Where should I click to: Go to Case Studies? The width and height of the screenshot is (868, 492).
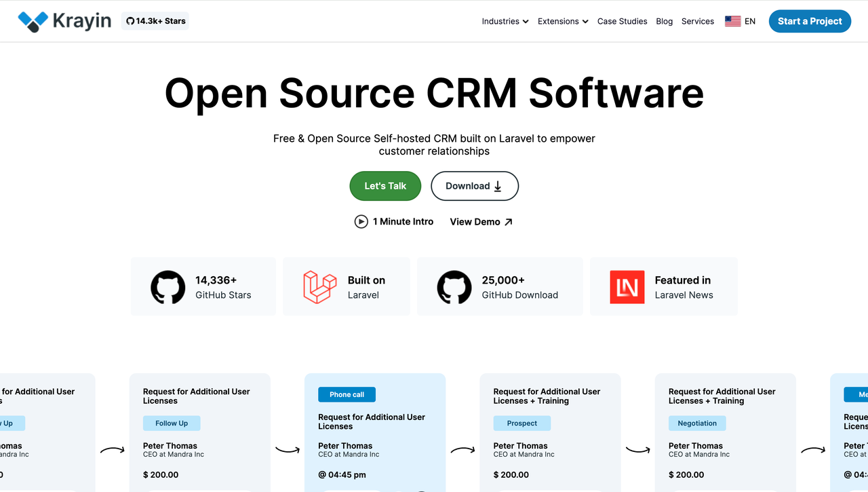622,21
